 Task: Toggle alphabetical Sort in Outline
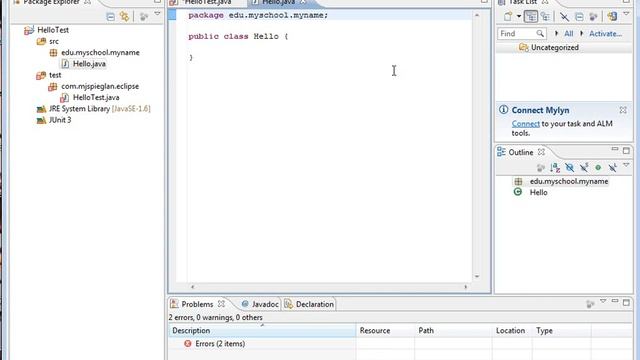[555, 167]
